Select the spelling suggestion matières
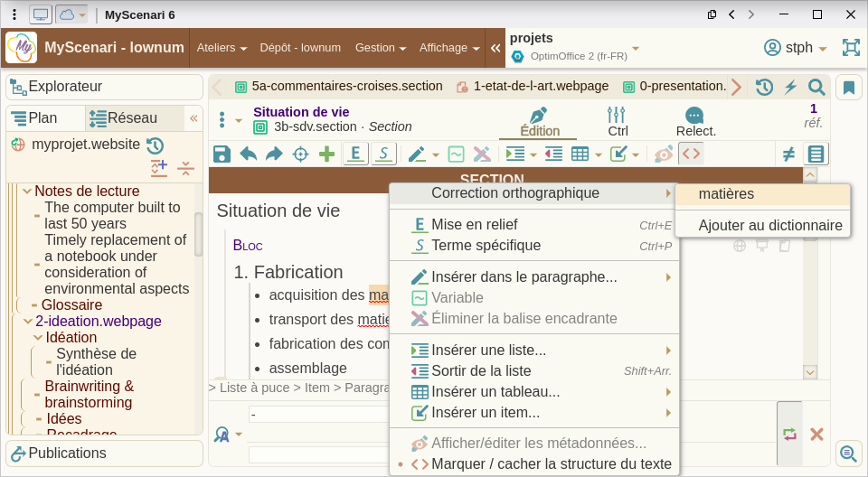This screenshot has height=477, width=868. pyautogui.click(x=726, y=194)
